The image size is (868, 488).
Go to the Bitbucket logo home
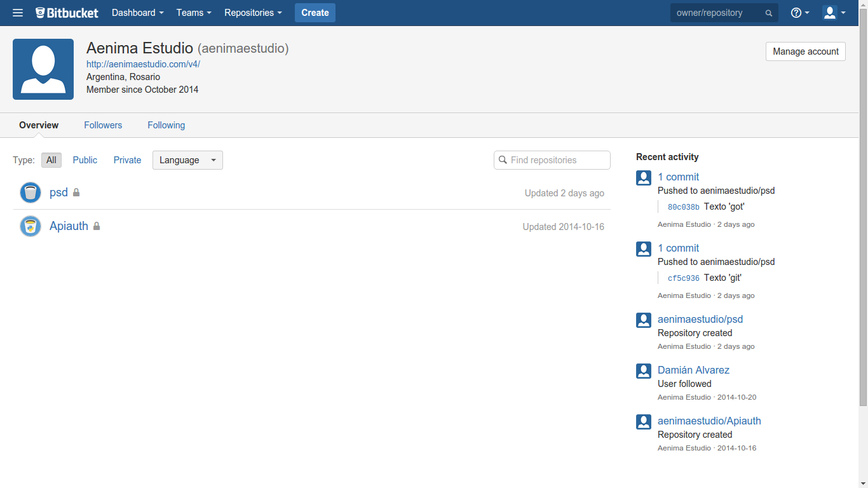click(67, 13)
